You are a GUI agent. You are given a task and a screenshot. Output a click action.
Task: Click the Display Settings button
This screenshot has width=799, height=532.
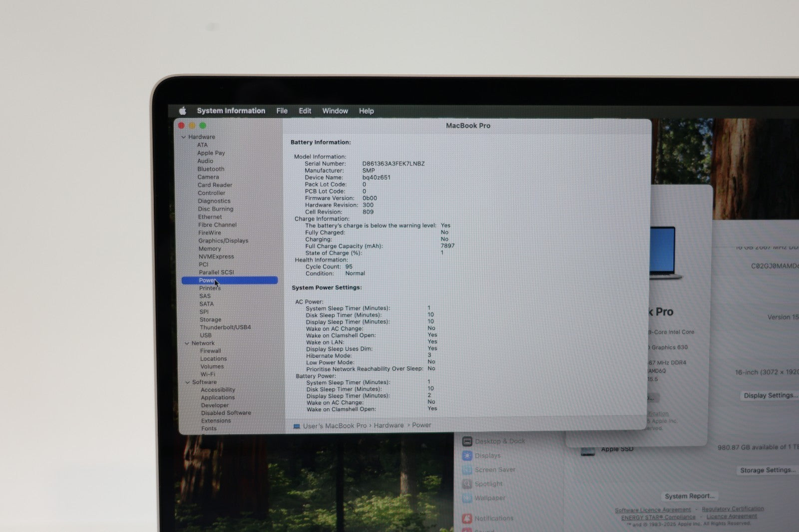tap(771, 395)
